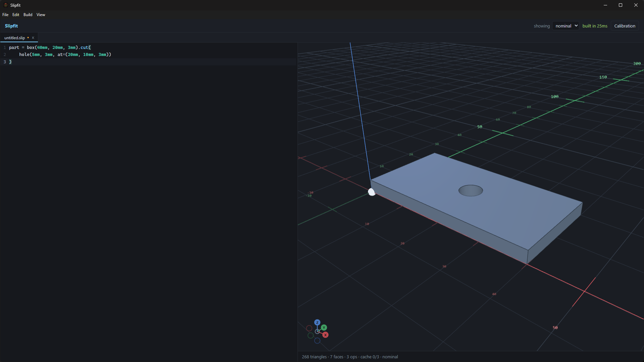Open the Edit menu

click(16, 15)
